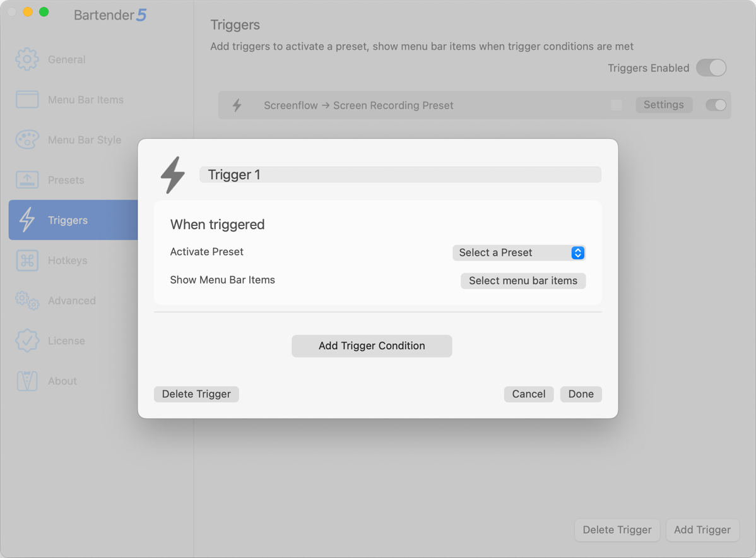Check the box beside the Screenflow trigger Settings

617,105
